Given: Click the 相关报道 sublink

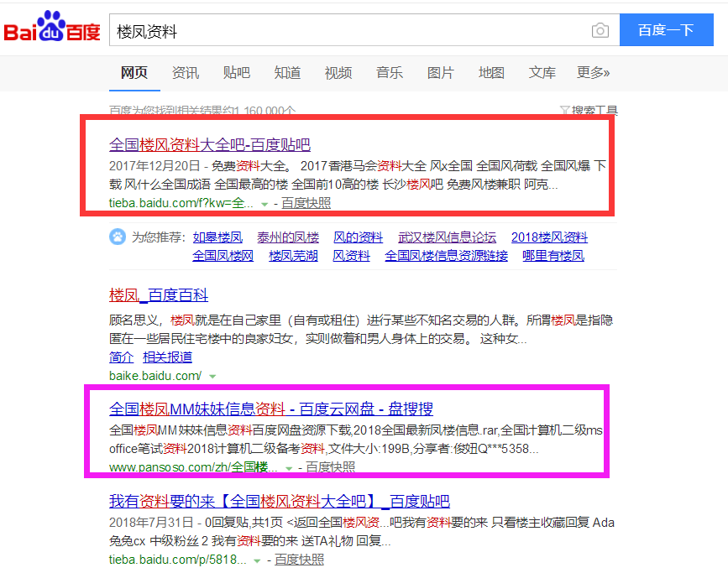Looking at the screenshot, I should click(167, 357).
